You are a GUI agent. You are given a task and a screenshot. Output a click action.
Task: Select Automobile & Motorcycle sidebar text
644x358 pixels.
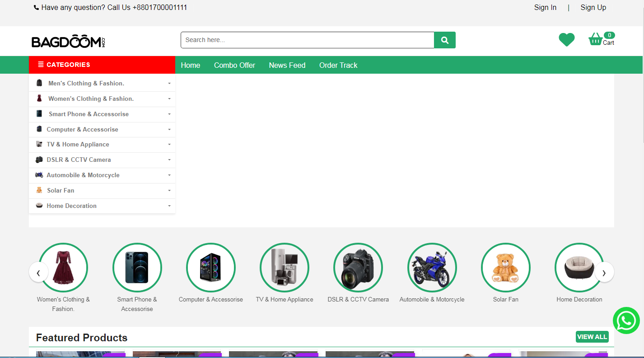[83, 175]
